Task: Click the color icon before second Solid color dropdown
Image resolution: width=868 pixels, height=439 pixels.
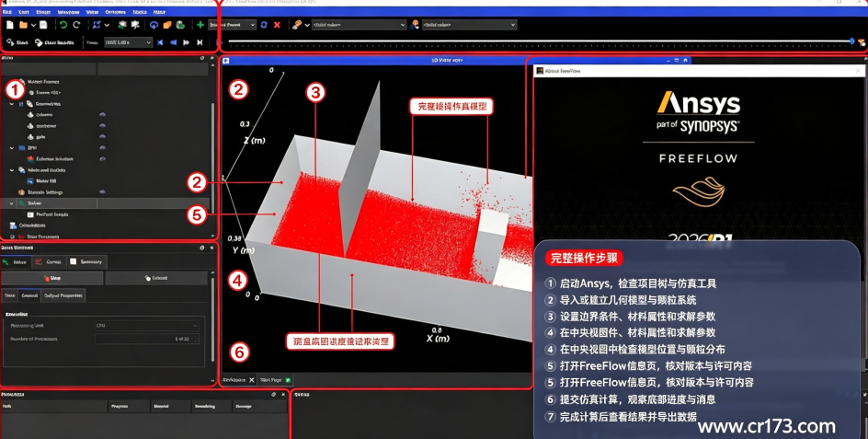Action: coord(415,25)
